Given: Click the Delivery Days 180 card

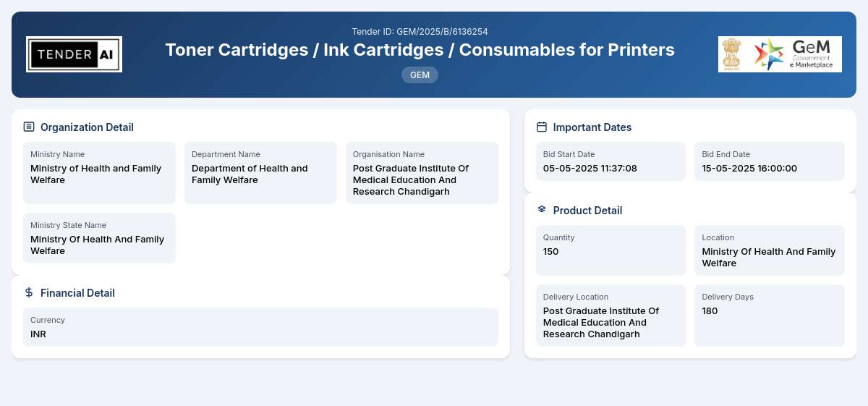Looking at the screenshot, I should (770, 316).
